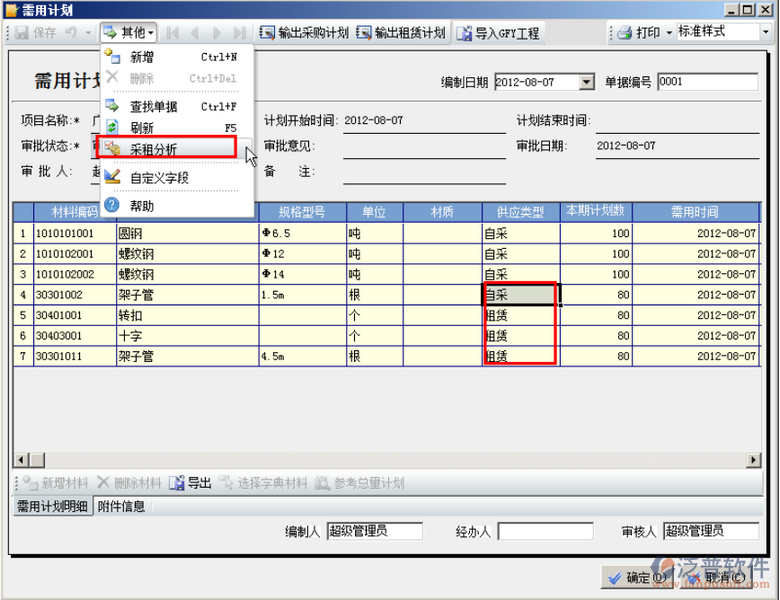
Task: Click 输出采购计划 toolbar button
Action: pos(303,33)
